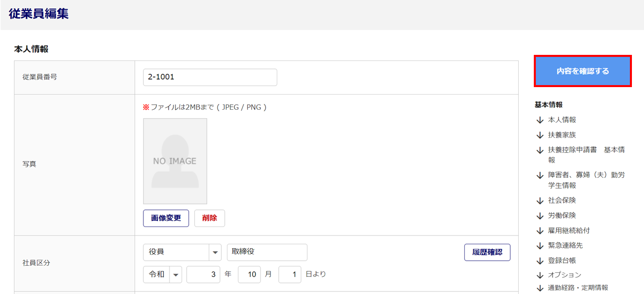Click the arrow icon beside オプション

pos(540,275)
